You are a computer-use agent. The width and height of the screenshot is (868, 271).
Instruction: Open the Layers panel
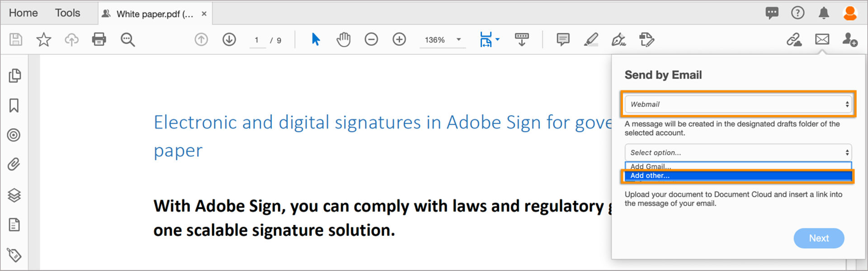tap(15, 195)
